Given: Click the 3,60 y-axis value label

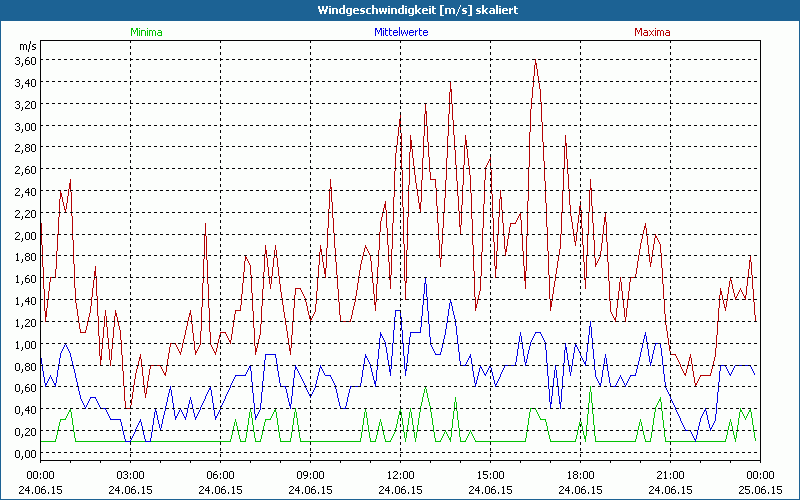Looking at the screenshot, I should 25,61.
